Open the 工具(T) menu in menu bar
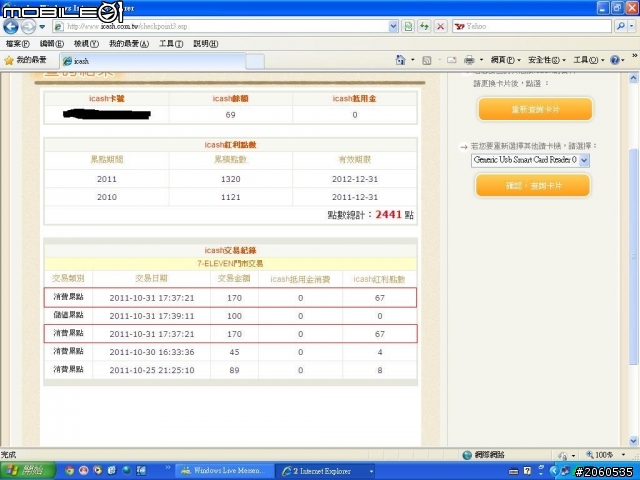 coord(171,44)
